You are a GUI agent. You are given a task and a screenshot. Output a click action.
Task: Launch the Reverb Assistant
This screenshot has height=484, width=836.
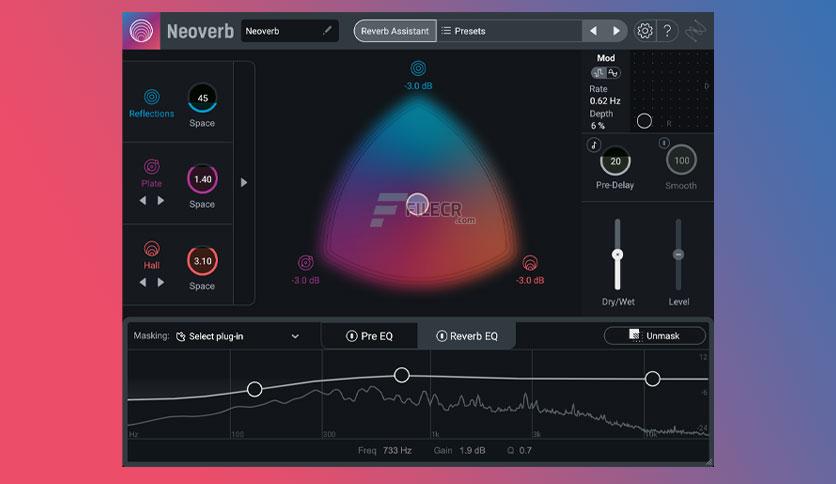[395, 31]
